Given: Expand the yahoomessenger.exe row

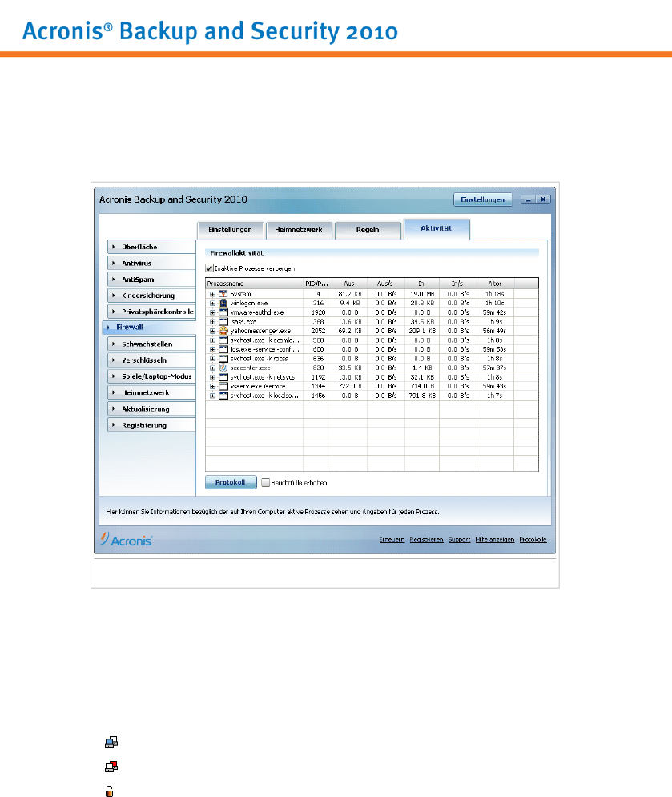Looking at the screenshot, I should click(212, 331).
